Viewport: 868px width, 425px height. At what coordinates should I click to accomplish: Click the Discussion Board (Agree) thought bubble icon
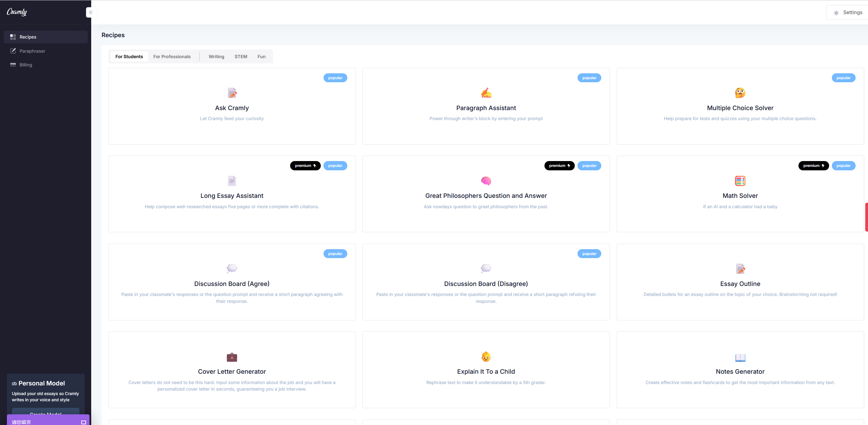point(232,268)
